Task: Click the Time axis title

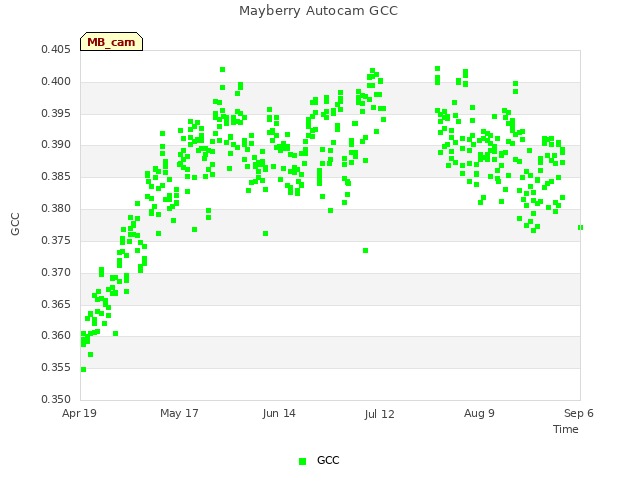Action: [x=566, y=429]
